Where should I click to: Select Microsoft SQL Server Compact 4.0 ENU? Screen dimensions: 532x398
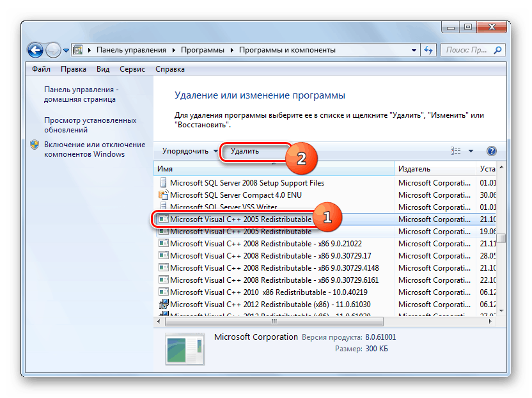pyautogui.click(x=326, y=195)
